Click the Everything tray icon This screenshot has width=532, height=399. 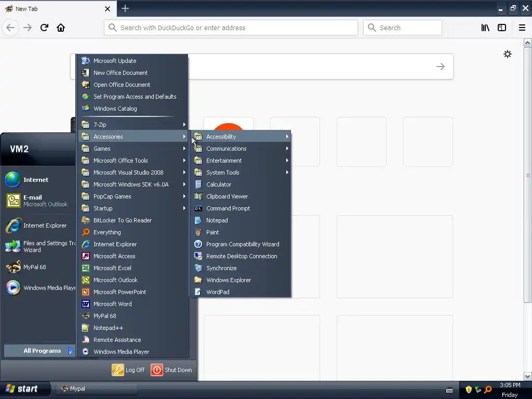click(487, 390)
